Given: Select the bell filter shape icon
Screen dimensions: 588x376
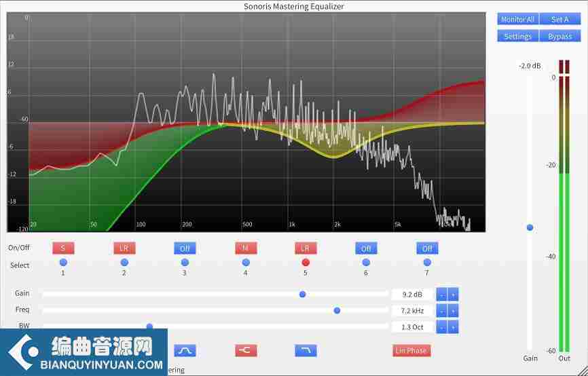Looking at the screenshot, I should click(185, 351).
